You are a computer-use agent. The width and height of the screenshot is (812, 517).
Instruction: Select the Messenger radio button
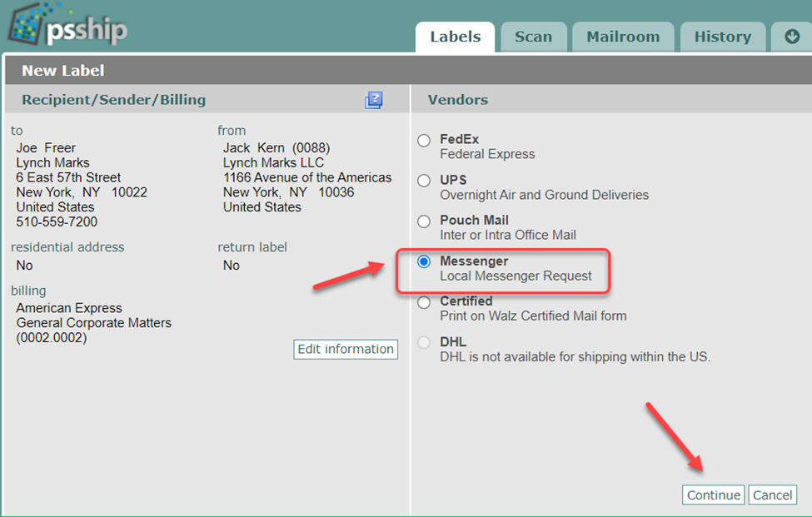click(424, 261)
